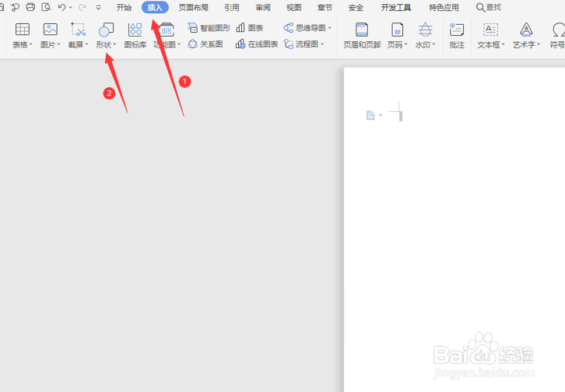Open the Chapter (章节) tab

[325, 7]
